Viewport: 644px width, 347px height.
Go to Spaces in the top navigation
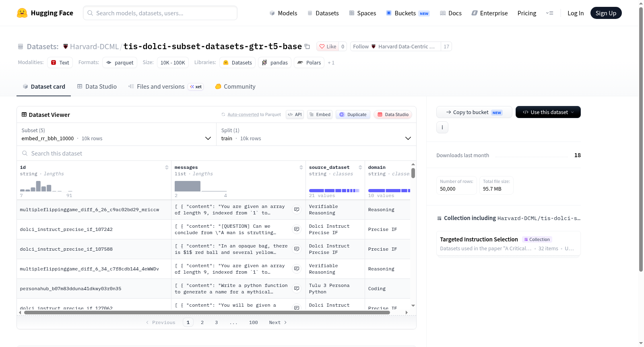(363, 13)
